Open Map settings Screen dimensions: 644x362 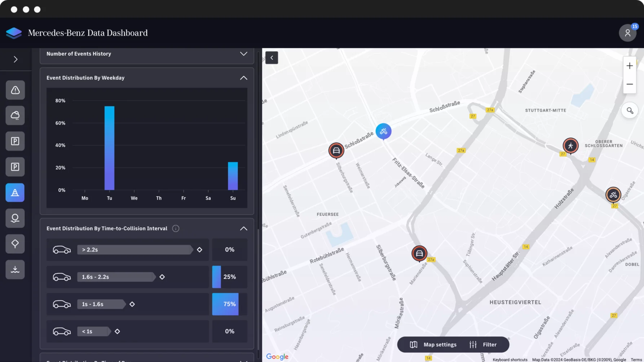[x=433, y=345]
